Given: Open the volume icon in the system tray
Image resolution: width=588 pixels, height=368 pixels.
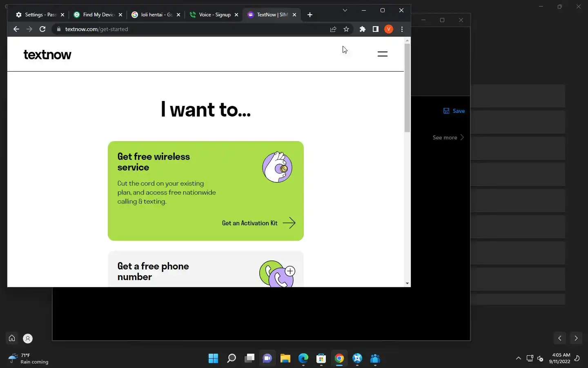Looking at the screenshot, I should point(541,359).
